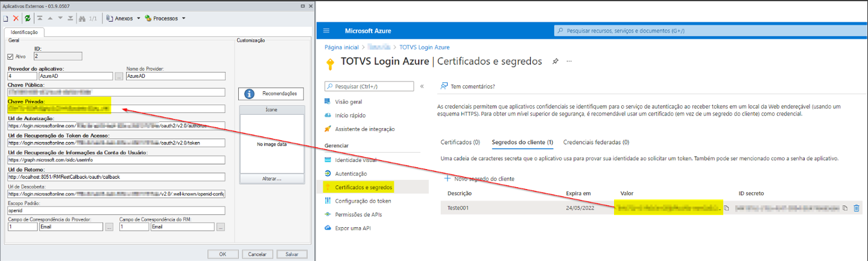Toggle the Ativo checkbox
The image size is (868, 261).
click(10, 57)
